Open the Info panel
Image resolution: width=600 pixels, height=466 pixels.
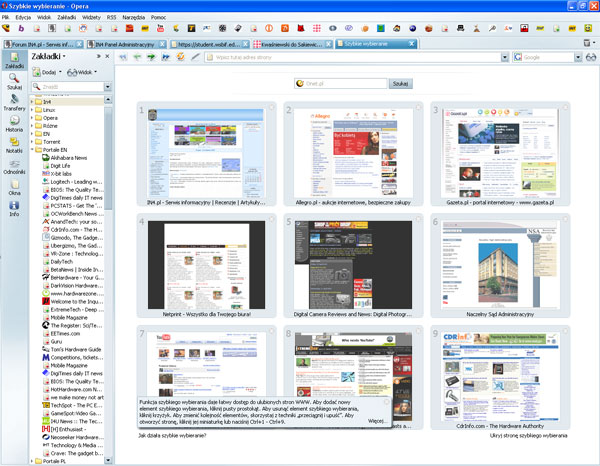tap(14, 209)
